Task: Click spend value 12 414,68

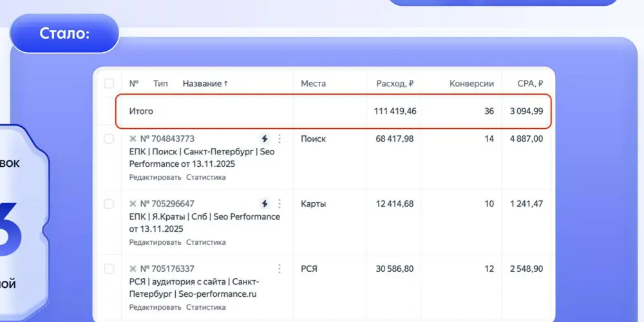Action: coord(395,204)
